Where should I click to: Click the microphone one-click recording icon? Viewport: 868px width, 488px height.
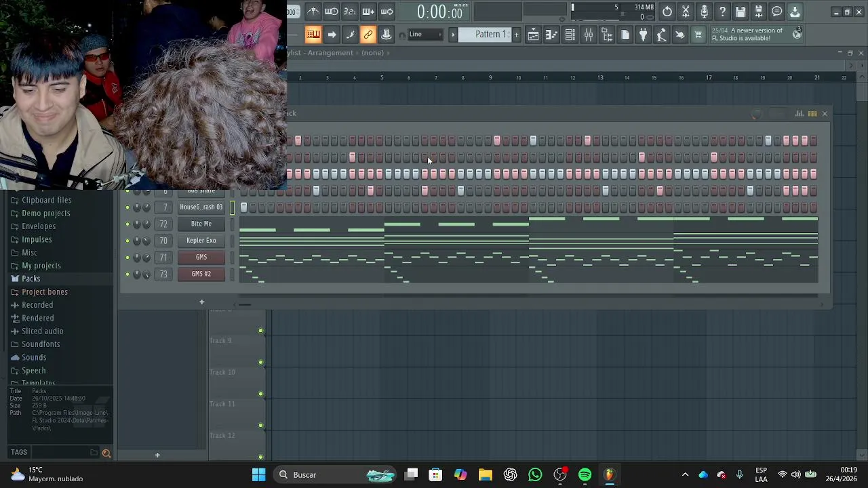(x=704, y=12)
